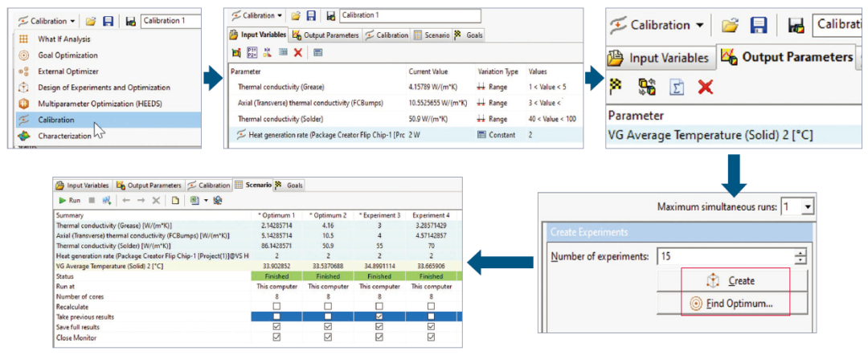Click last icon after export dropdown in Scenario toolbar

click(218, 200)
